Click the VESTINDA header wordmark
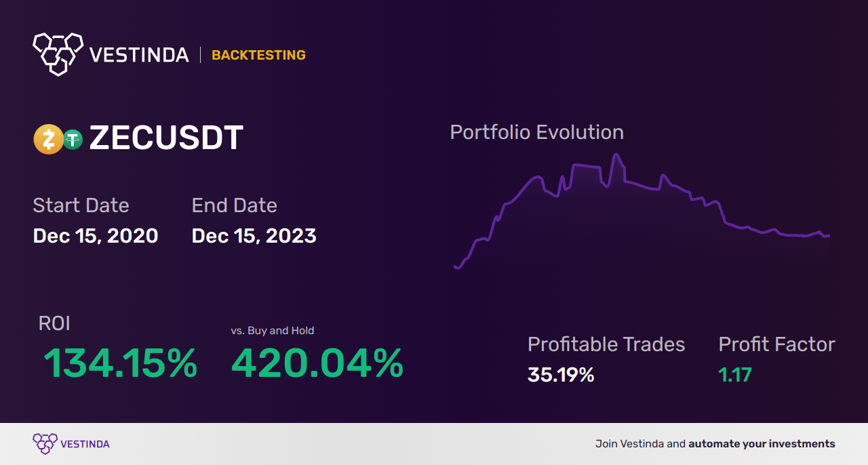The image size is (868, 465). click(x=139, y=55)
